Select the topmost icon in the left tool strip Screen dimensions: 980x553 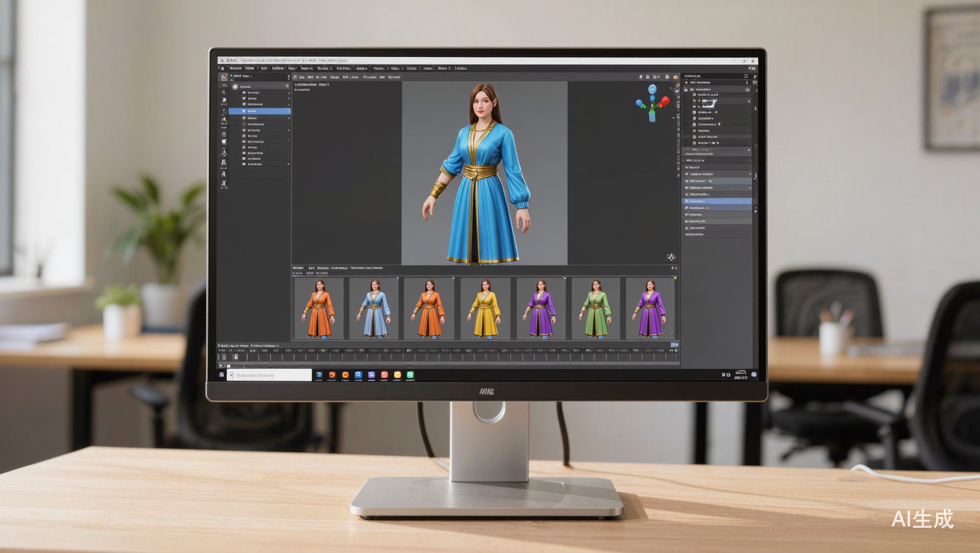[223, 77]
